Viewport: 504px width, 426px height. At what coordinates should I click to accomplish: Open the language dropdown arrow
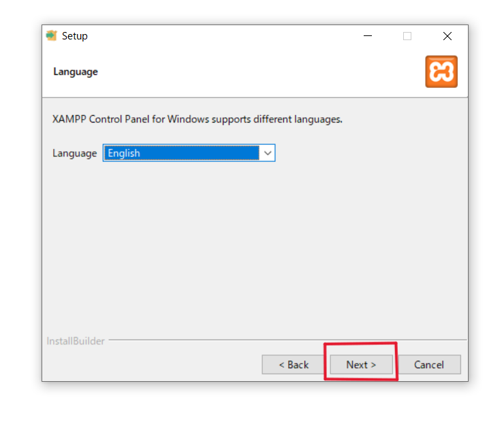click(268, 153)
